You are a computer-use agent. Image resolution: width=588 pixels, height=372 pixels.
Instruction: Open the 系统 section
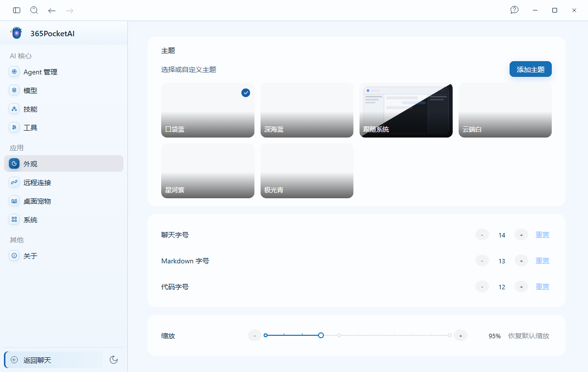[x=64, y=220]
